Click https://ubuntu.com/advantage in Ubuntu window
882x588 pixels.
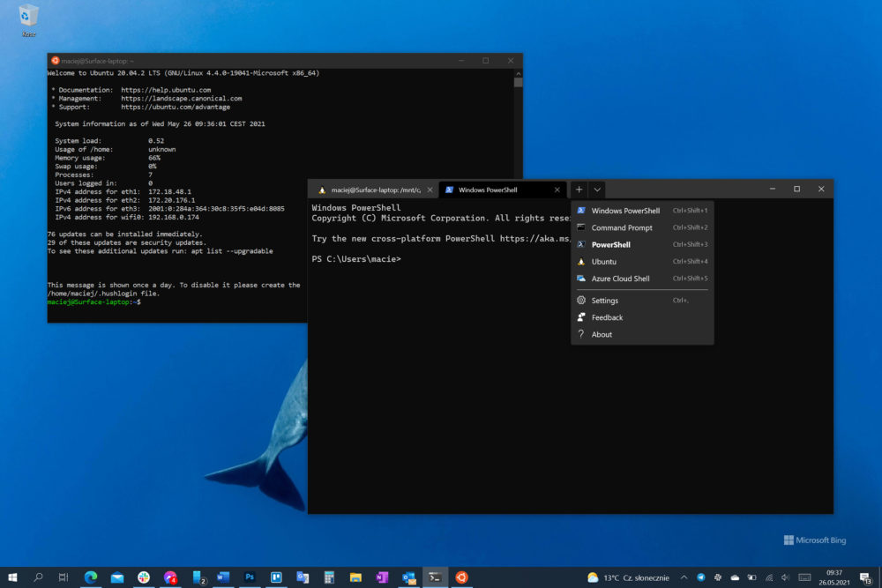176,107
